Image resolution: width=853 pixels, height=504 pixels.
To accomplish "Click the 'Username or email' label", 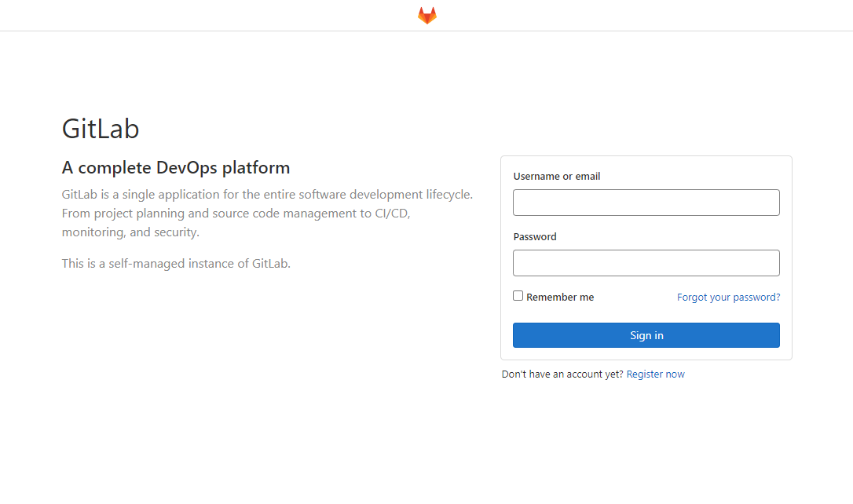I will [x=557, y=176].
